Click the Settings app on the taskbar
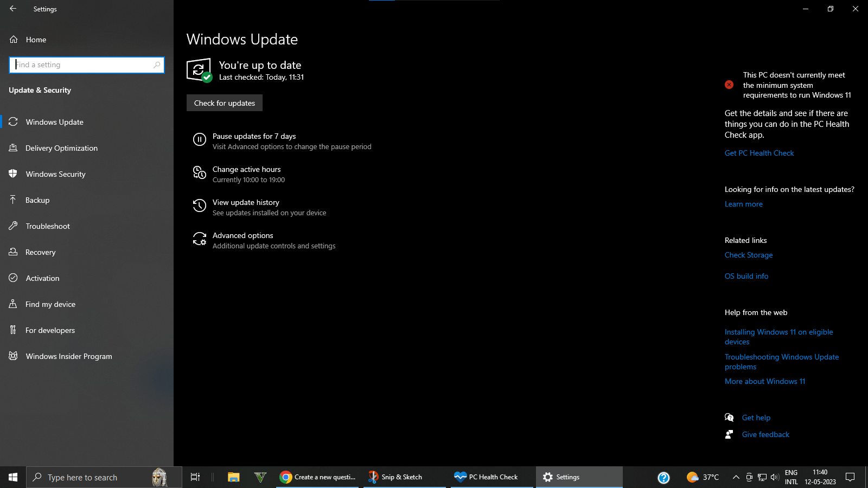 pyautogui.click(x=579, y=477)
